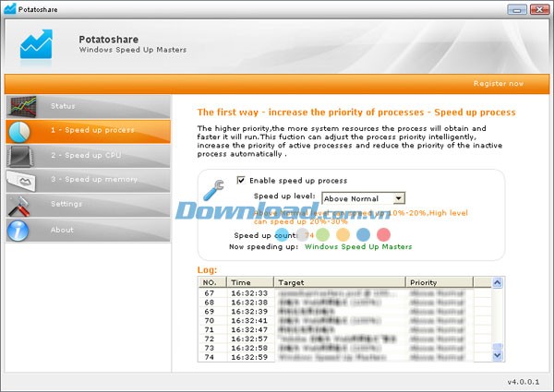Click the blue About info icon
Screen dimensions: 554x392
18,231
